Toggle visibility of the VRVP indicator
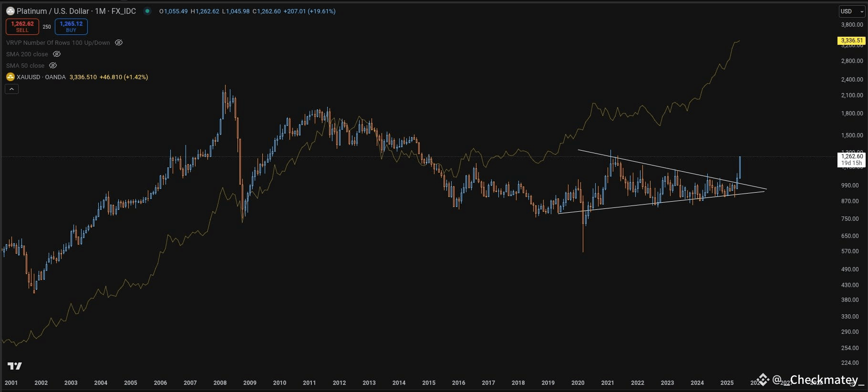The height and width of the screenshot is (392, 868). point(119,42)
